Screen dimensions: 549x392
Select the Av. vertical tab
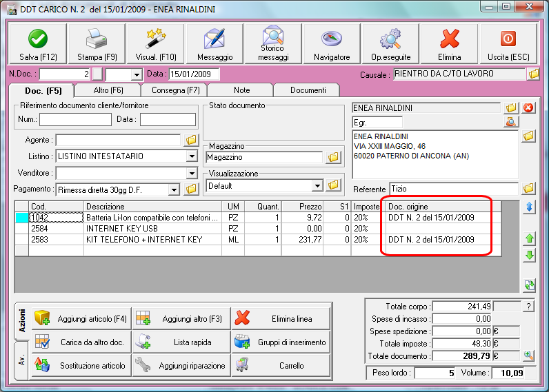tap(21, 360)
